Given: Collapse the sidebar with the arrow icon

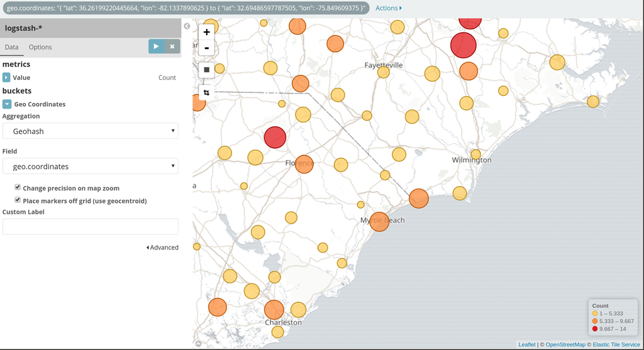Looking at the screenshot, I should (187, 26).
